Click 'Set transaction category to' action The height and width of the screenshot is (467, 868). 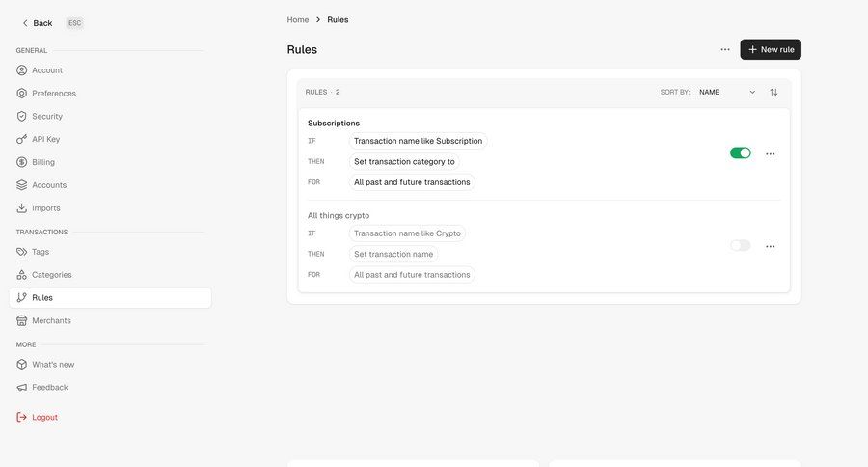click(x=404, y=162)
